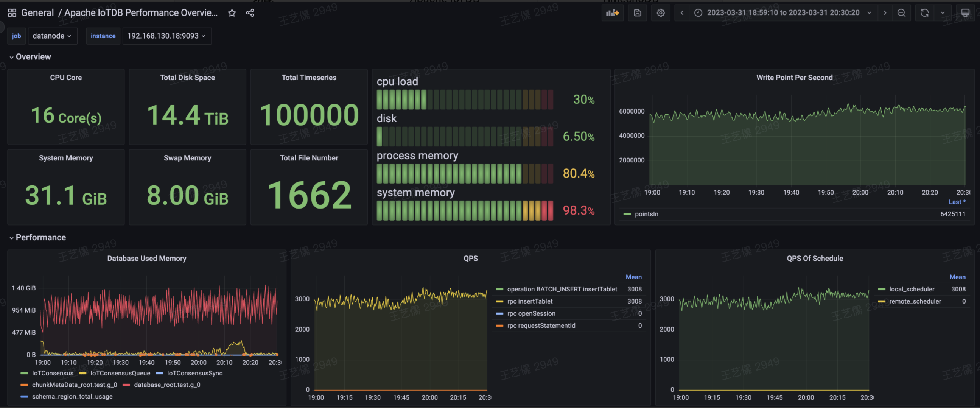Screen dimensions: 980x408
Task: Save the dashboard with disk icon
Action: click(637, 13)
